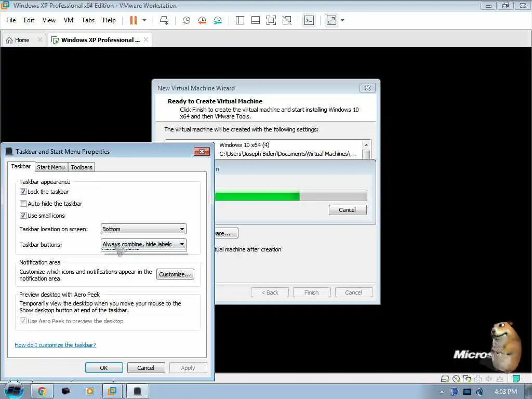Click the Unity mode toolbar icon
Viewport: 532px width, 399px height.
pos(287,20)
